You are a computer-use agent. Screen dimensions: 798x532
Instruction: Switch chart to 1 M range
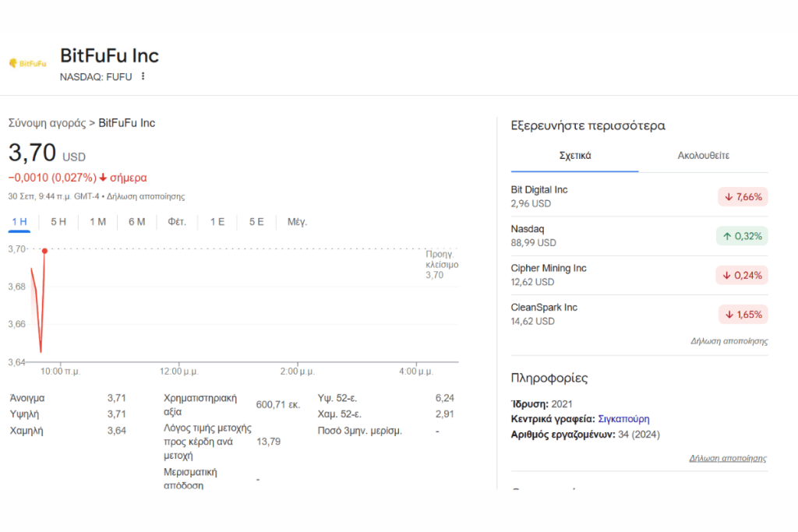[x=97, y=222]
